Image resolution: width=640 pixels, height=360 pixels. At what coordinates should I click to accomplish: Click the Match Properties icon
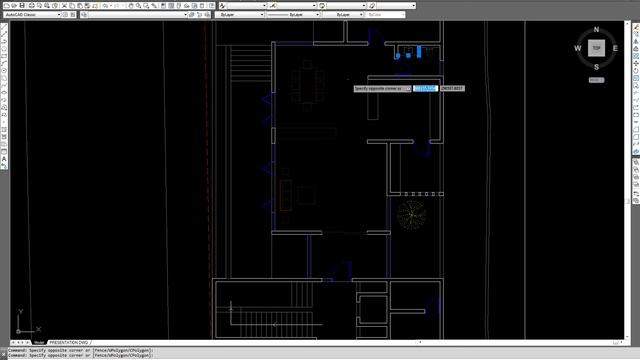[x=87, y=6]
